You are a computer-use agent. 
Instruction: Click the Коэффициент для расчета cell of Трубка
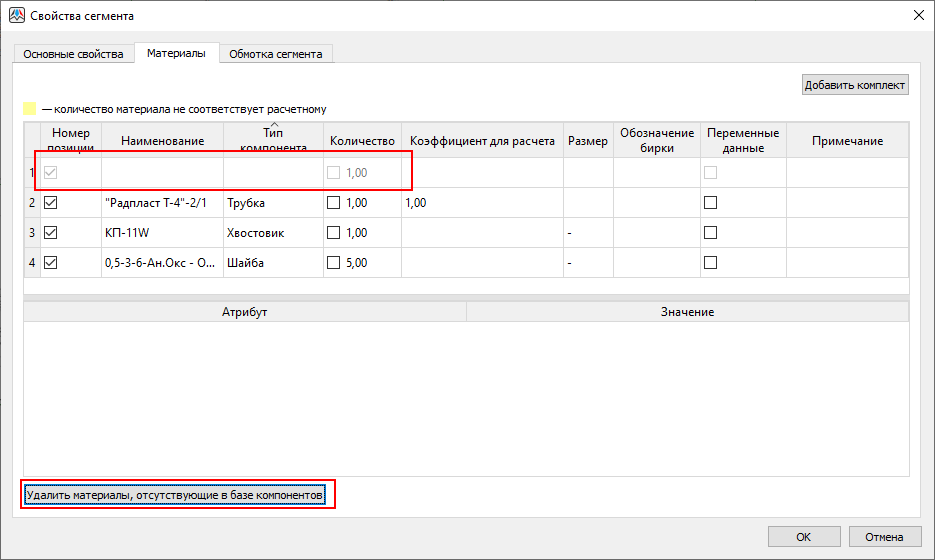[481, 203]
